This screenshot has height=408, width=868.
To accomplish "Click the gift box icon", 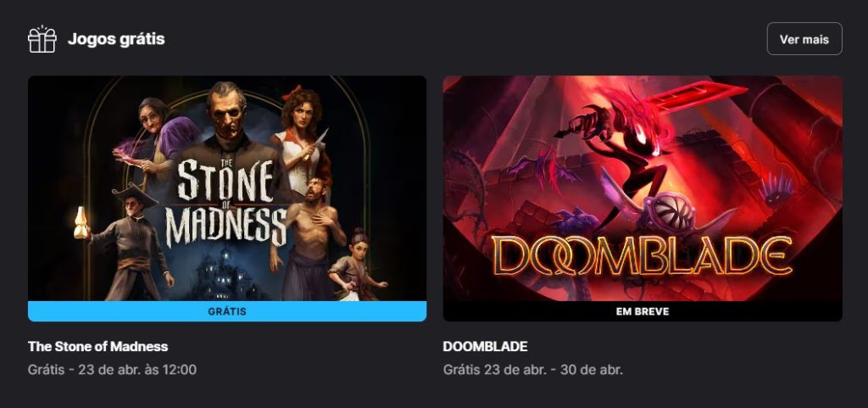I will [42, 39].
